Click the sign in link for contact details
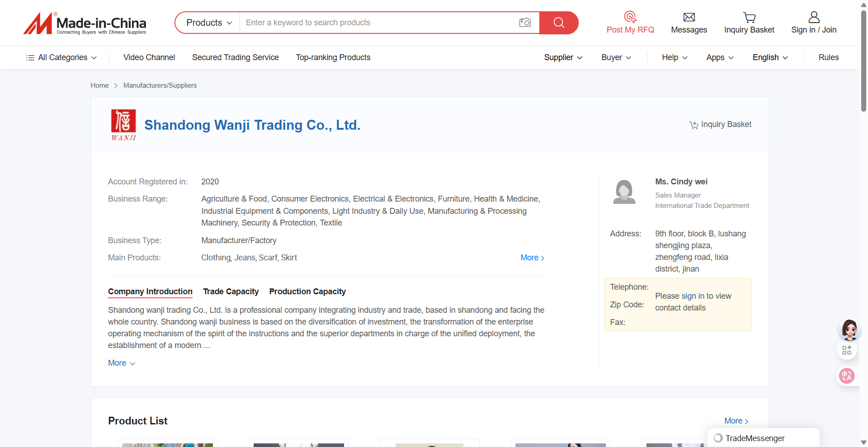This screenshot has height=447, width=868. 693,296
